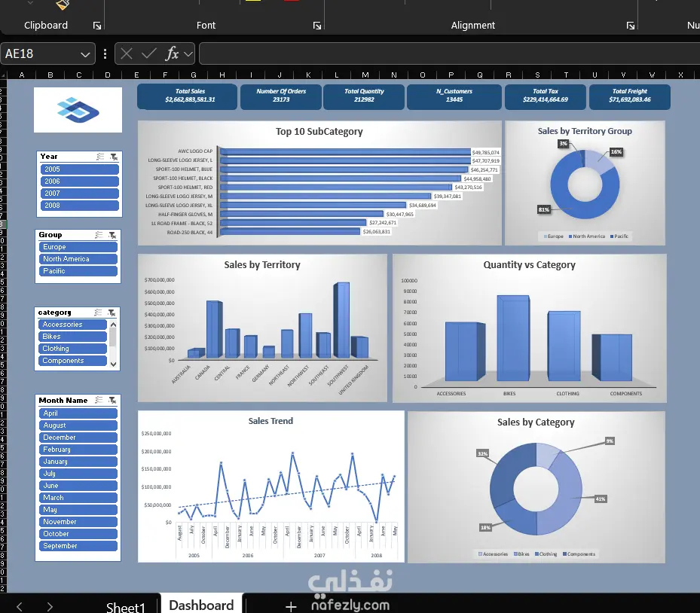Clear filter on the Group slicer
700x613 pixels.
(x=112, y=235)
